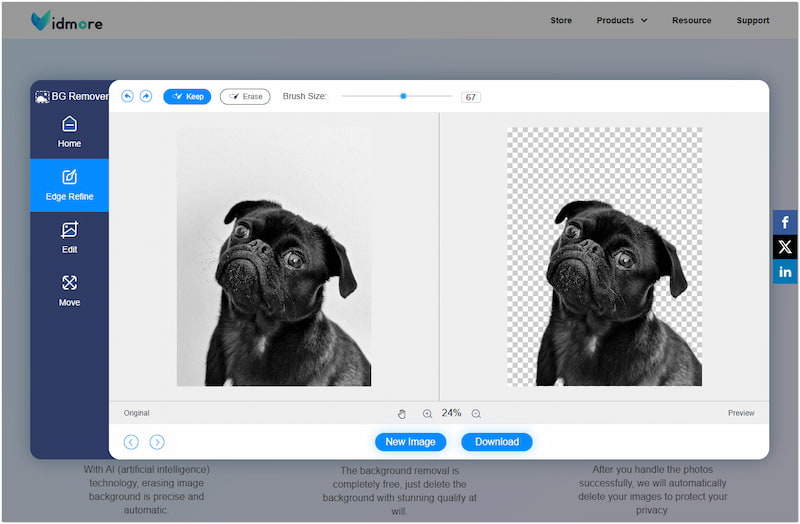Share via X social icon
This screenshot has height=524, width=800.
(x=785, y=247)
